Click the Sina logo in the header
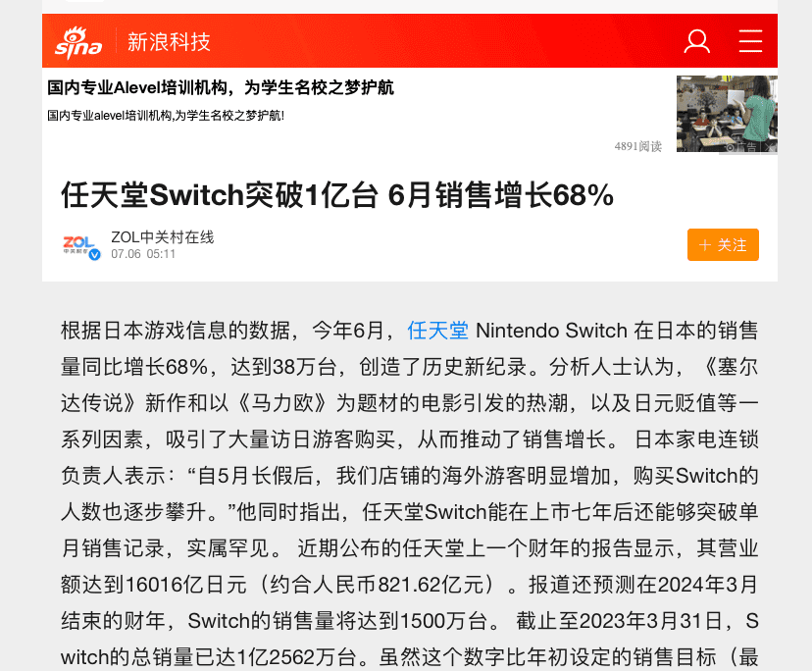812x671 pixels. [78, 42]
